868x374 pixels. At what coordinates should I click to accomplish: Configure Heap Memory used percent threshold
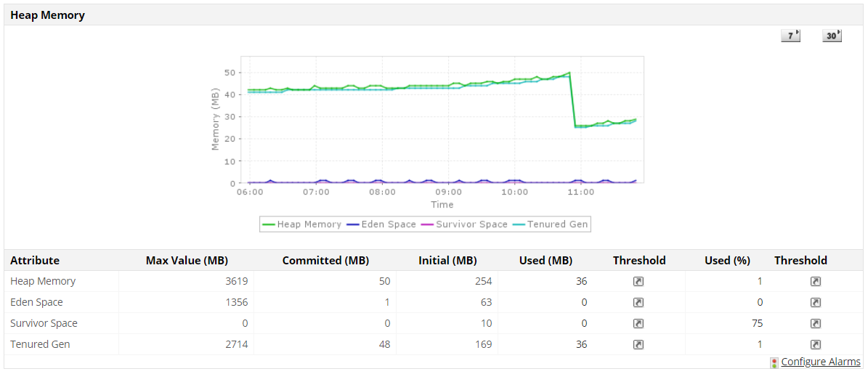(x=816, y=282)
